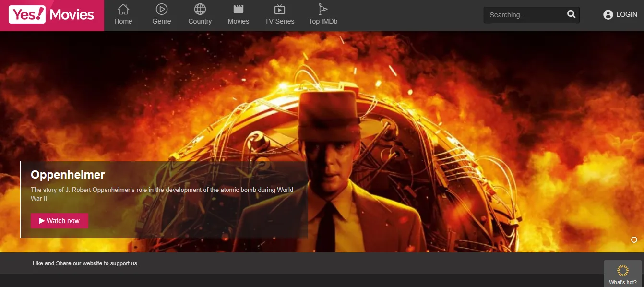Click the Oppenheimer story description text
This screenshot has width=644, height=287.
(x=162, y=194)
